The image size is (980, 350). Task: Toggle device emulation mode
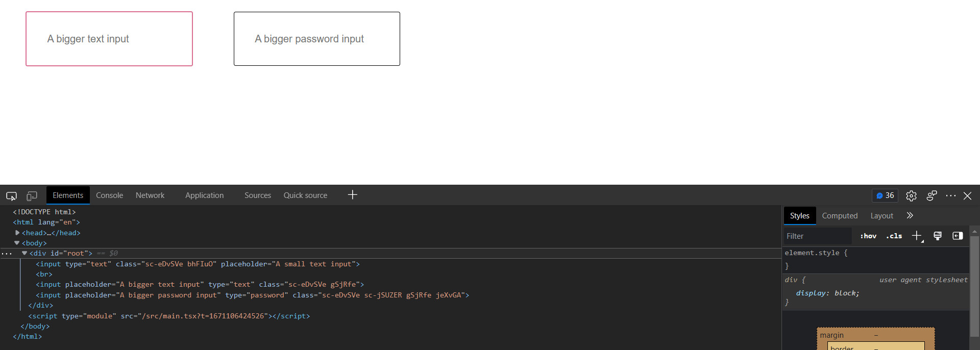pyautogui.click(x=32, y=196)
